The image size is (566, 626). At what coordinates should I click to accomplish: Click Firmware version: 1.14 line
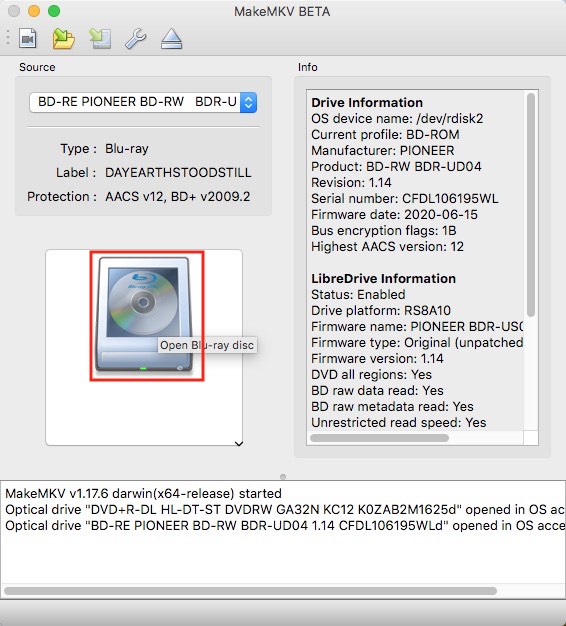click(x=377, y=358)
